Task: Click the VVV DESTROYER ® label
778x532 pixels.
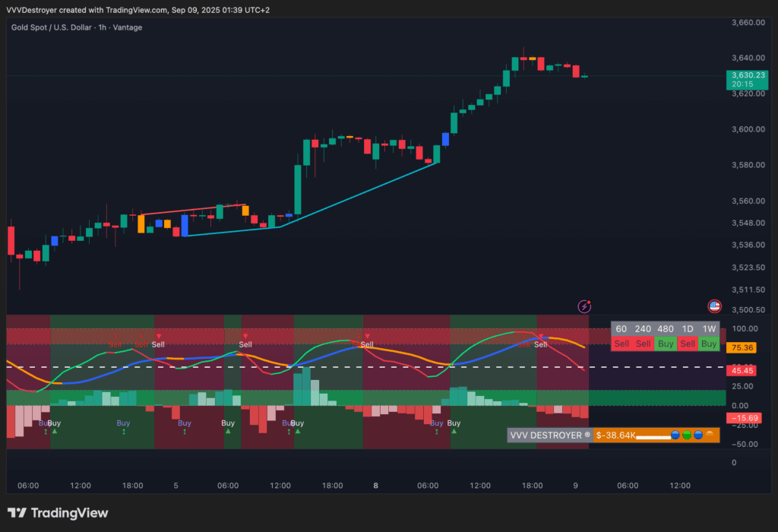Action: tap(550, 435)
